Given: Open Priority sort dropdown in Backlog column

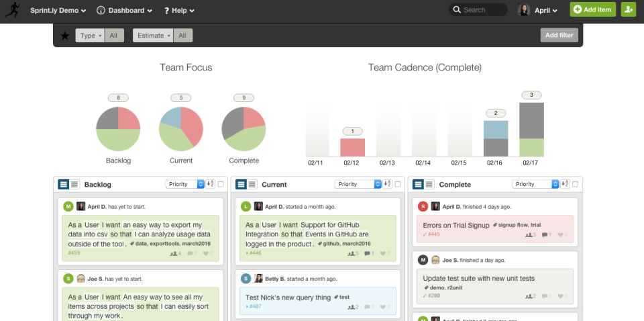Looking at the screenshot, I should click(x=185, y=184).
